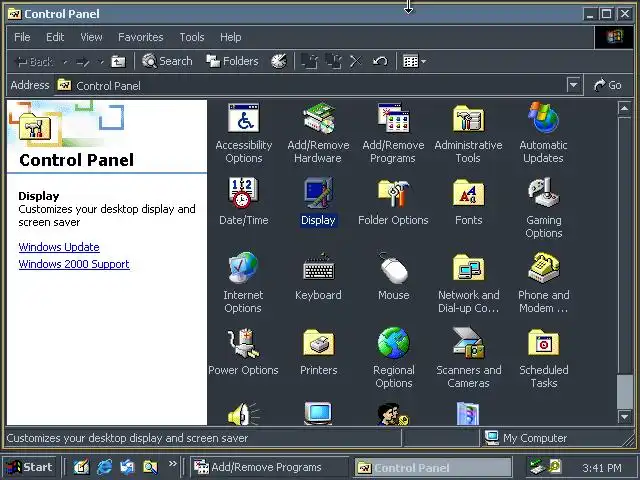Click the Windows Update link
The image size is (640, 480).
click(x=59, y=247)
